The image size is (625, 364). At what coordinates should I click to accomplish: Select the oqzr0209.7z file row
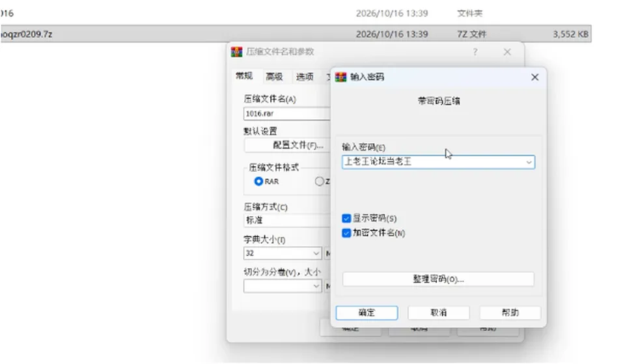[296, 34]
